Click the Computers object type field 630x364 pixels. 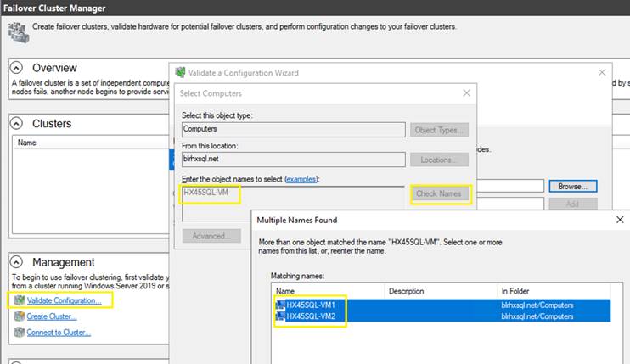click(293, 130)
